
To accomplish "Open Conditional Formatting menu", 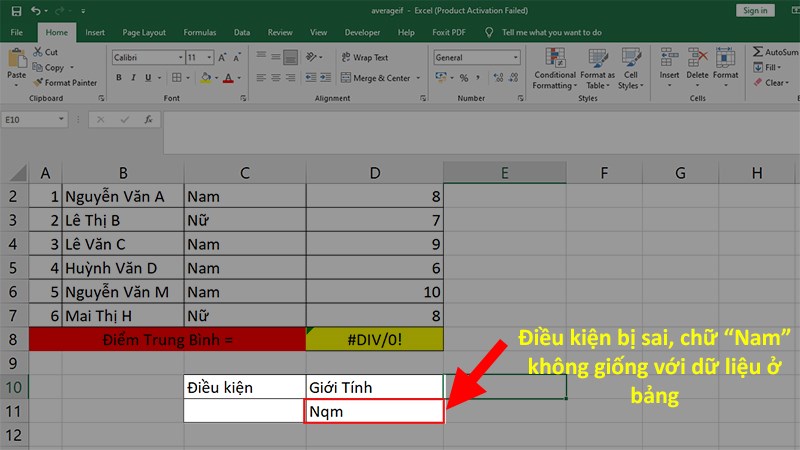I will 555,69.
